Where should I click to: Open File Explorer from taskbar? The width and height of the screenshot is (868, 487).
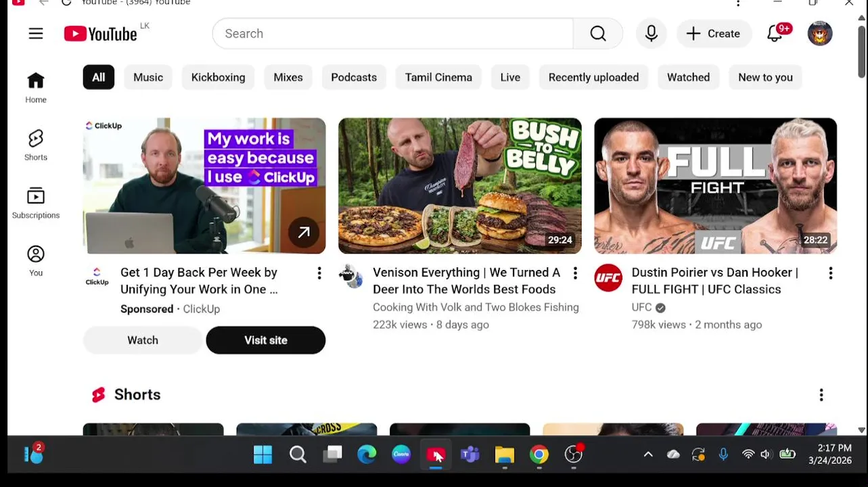(x=505, y=455)
